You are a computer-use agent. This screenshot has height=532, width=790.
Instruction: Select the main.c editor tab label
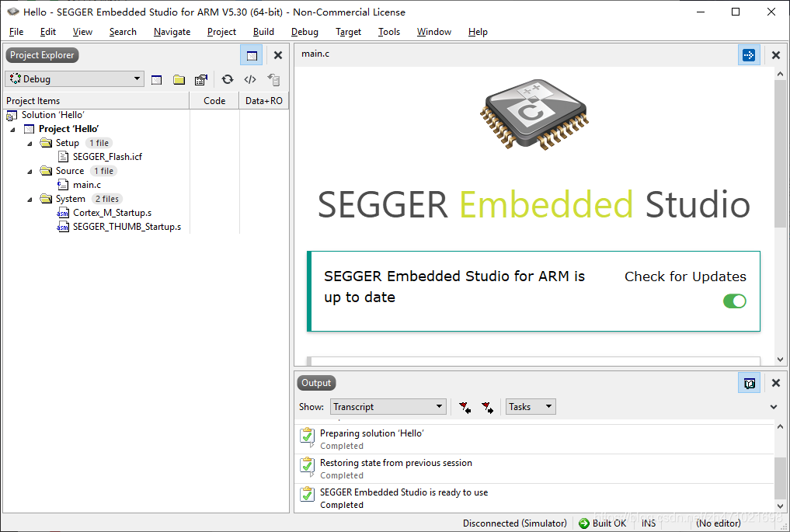click(315, 54)
